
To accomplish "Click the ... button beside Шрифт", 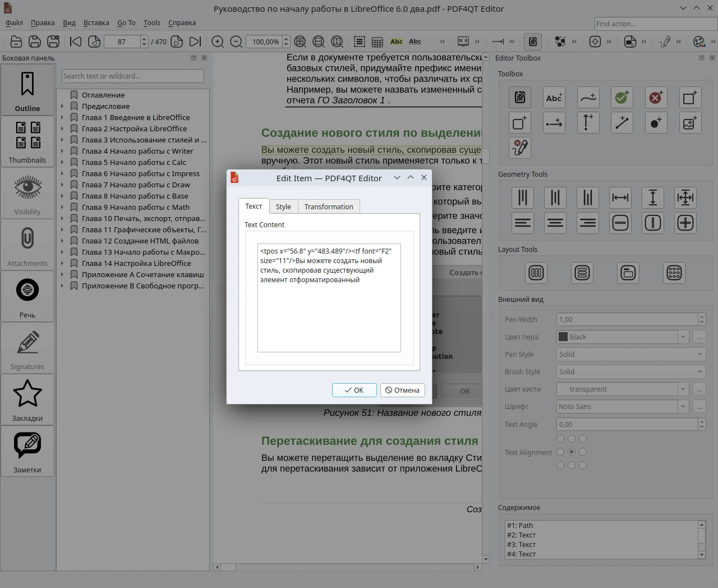I will point(699,407).
